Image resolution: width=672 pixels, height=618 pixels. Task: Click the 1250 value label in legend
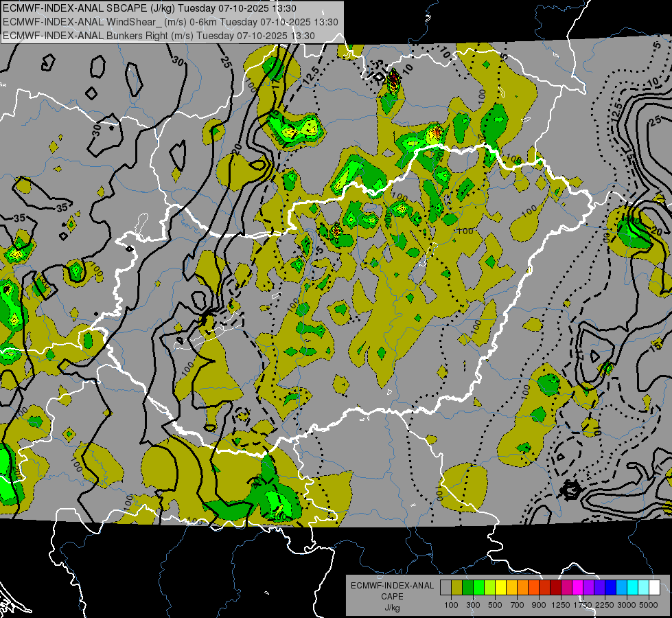coord(561,604)
